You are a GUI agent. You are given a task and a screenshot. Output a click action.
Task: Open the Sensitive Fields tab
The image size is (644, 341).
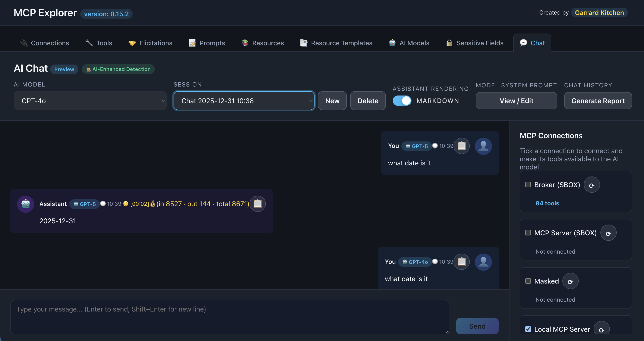coord(475,43)
